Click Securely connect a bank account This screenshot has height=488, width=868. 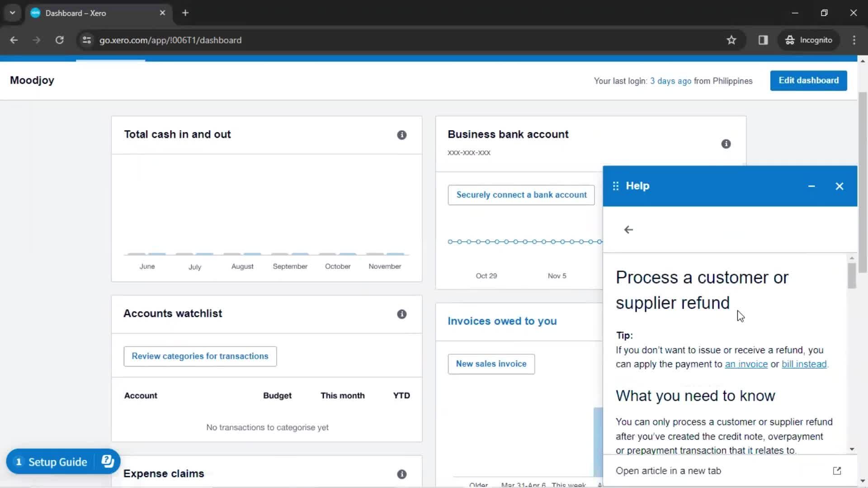click(x=521, y=195)
